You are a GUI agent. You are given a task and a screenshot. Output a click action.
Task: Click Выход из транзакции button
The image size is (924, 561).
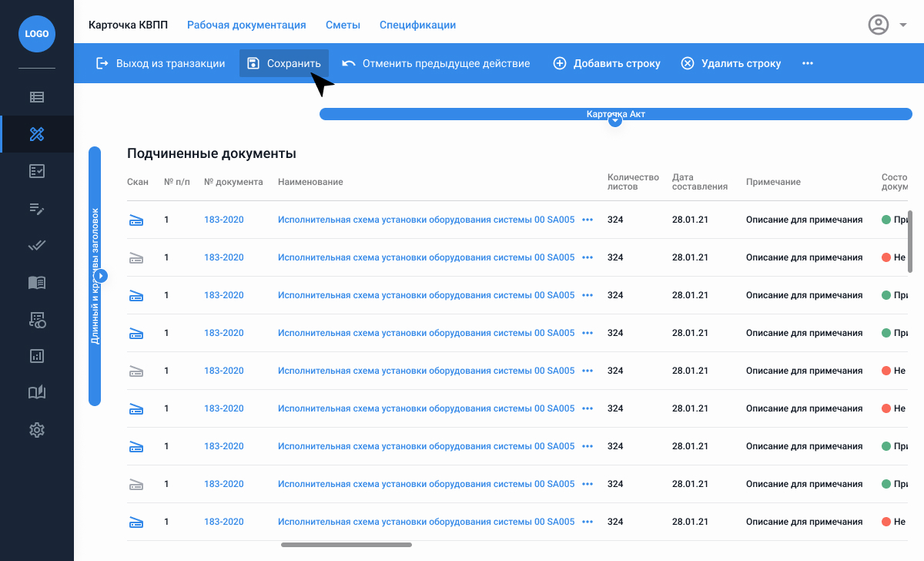pos(160,63)
